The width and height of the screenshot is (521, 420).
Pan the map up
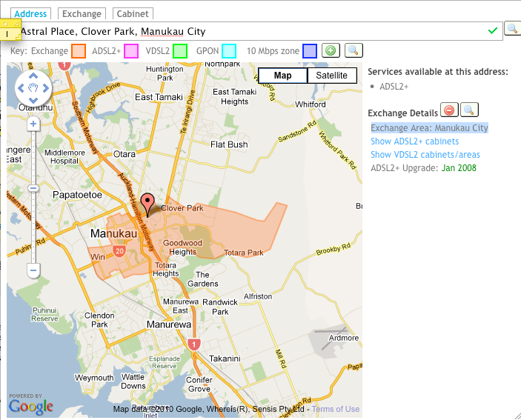click(33, 76)
